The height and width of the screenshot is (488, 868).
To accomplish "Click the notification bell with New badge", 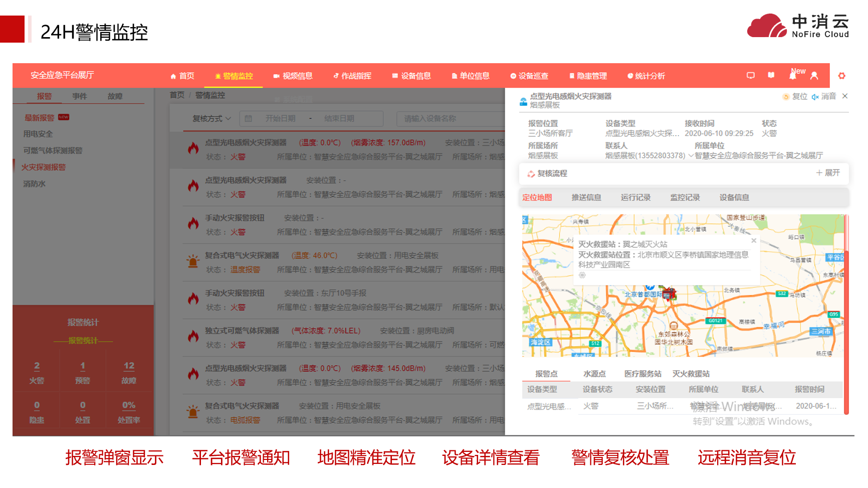I will [x=792, y=76].
